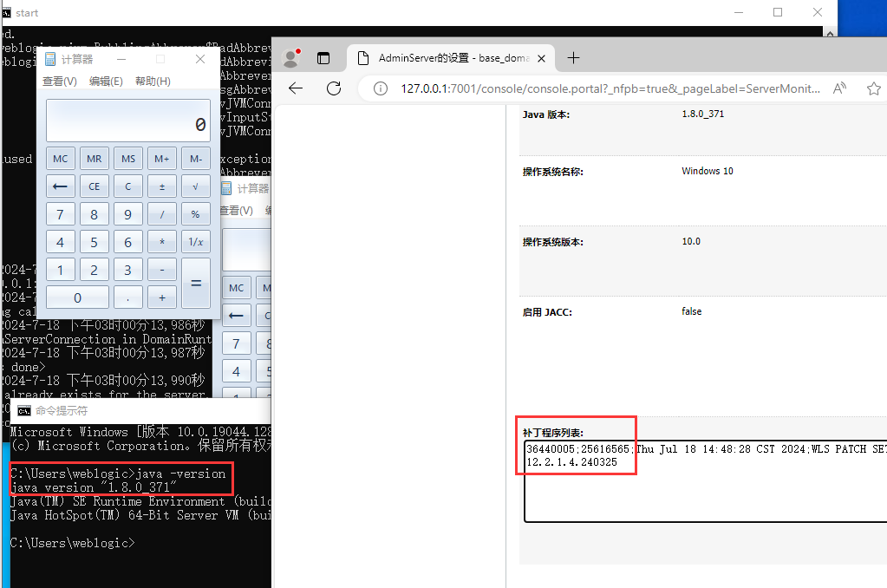This screenshot has width=887, height=588.
Task: Click read aloud icon in address bar
Action: coord(839,88)
